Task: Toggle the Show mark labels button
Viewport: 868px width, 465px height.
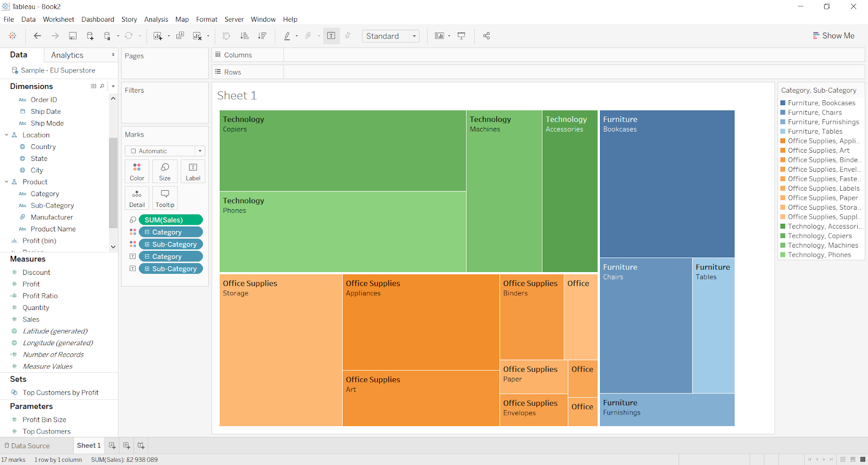Action: pyautogui.click(x=331, y=36)
